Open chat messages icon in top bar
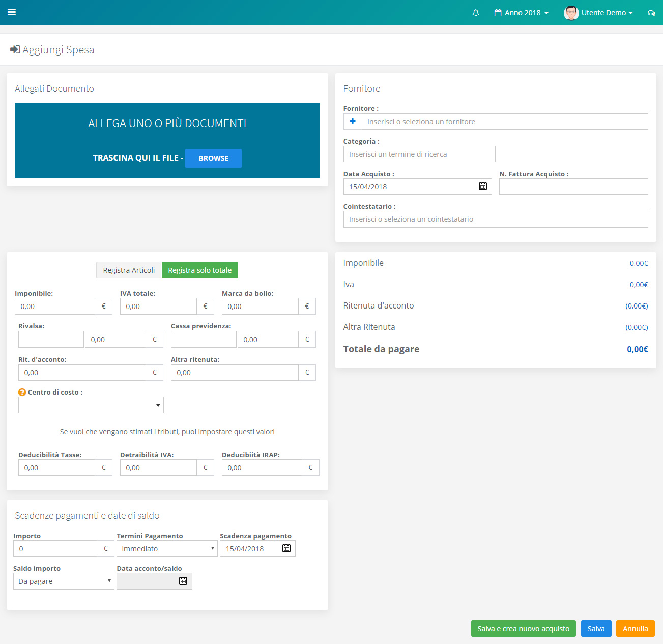The width and height of the screenshot is (663, 644). point(651,13)
